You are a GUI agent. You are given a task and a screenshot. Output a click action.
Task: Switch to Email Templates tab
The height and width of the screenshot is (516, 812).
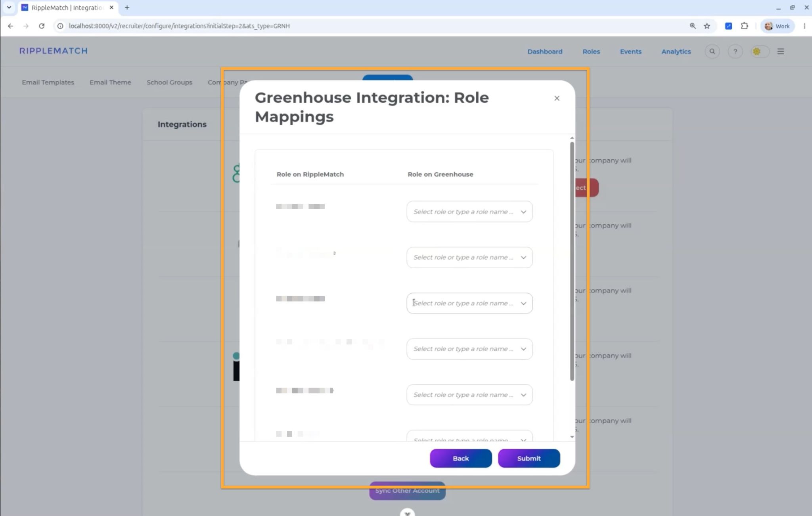(48, 82)
